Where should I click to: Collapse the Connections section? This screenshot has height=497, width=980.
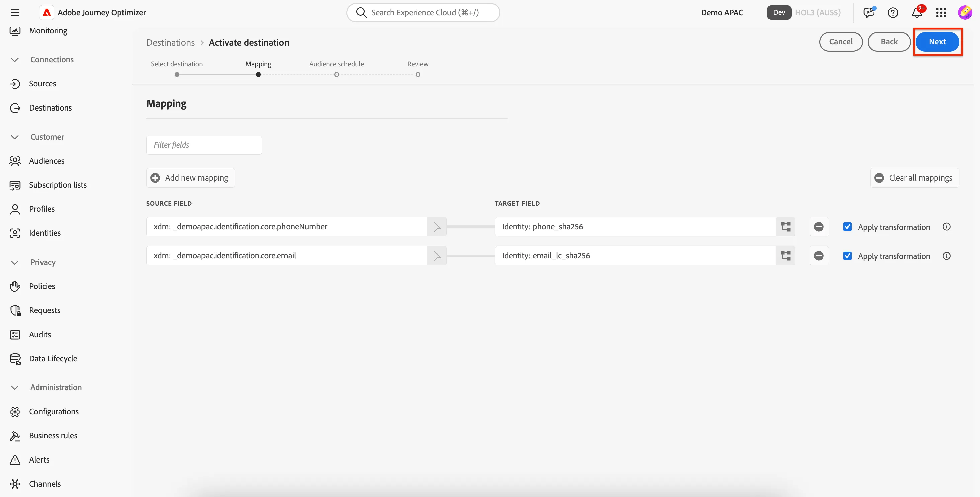click(15, 60)
